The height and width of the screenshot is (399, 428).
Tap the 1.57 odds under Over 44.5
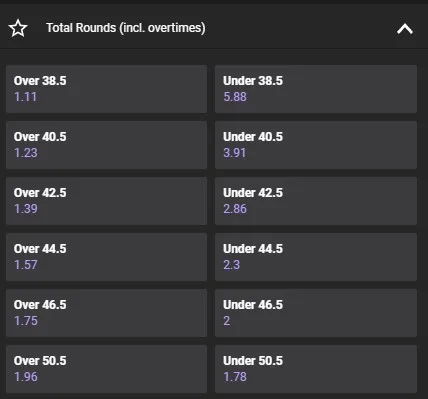pyautogui.click(x=26, y=265)
